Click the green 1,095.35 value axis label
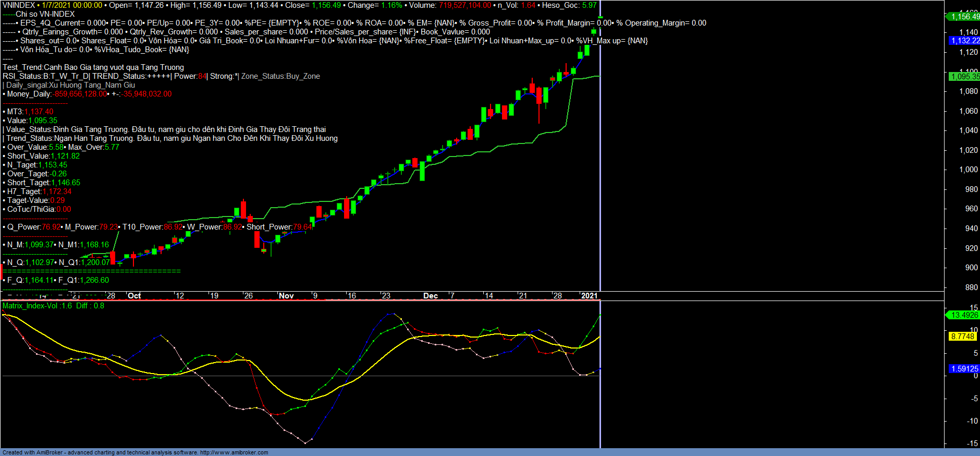980x456 pixels. pos(964,77)
